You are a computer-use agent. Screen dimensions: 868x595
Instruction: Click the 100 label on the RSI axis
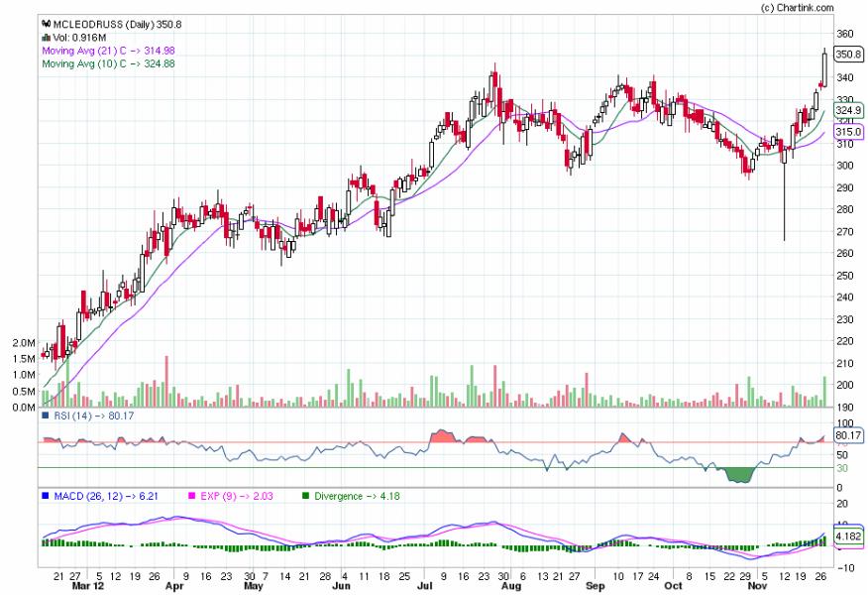click(845, 423)
